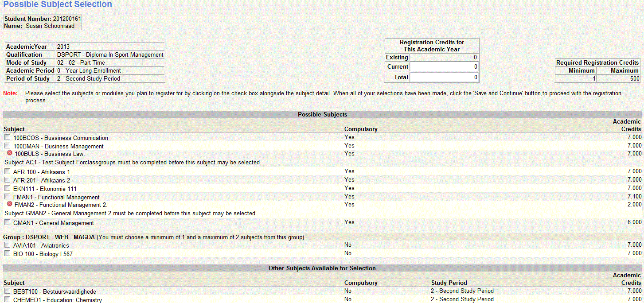The image size is (644, 303).
Task: Click the Other Subjects Available for Selection header
Action: click(x=322, y=268)
